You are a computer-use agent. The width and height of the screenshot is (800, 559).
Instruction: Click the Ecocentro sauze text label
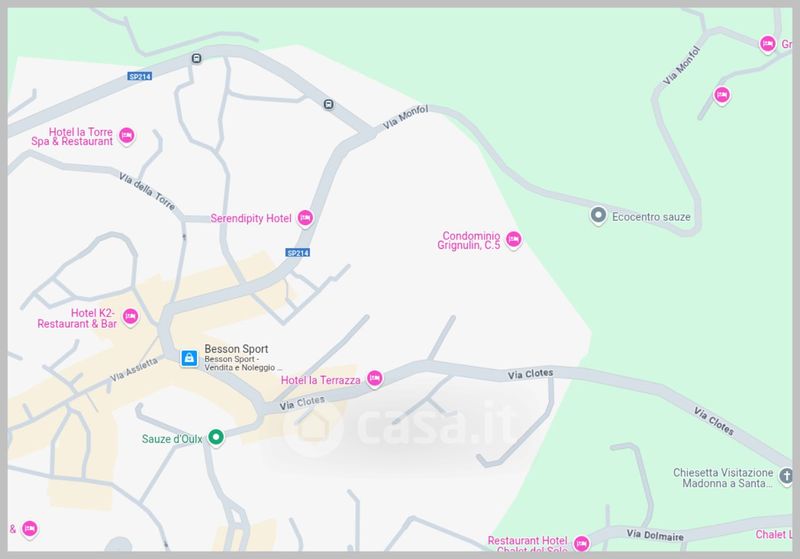click(x=651, y=217)
